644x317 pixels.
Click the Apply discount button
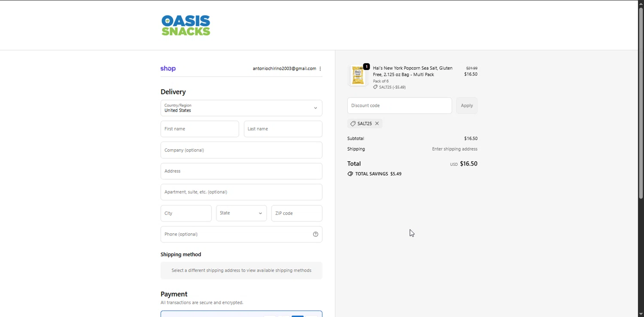467,106
